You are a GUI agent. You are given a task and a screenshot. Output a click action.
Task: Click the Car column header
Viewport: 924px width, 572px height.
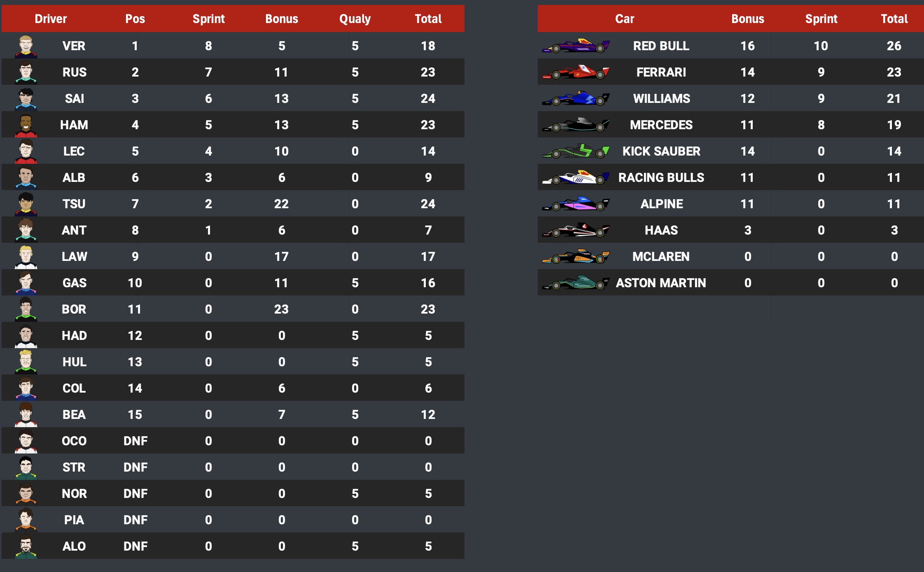point(625,19)
